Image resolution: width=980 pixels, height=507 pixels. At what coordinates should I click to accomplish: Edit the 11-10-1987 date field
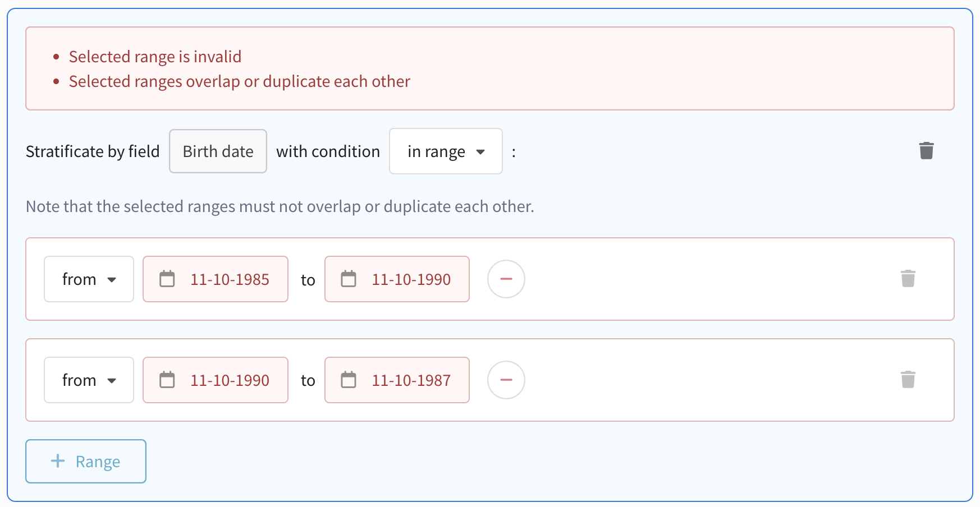click(x=411, y=380)
